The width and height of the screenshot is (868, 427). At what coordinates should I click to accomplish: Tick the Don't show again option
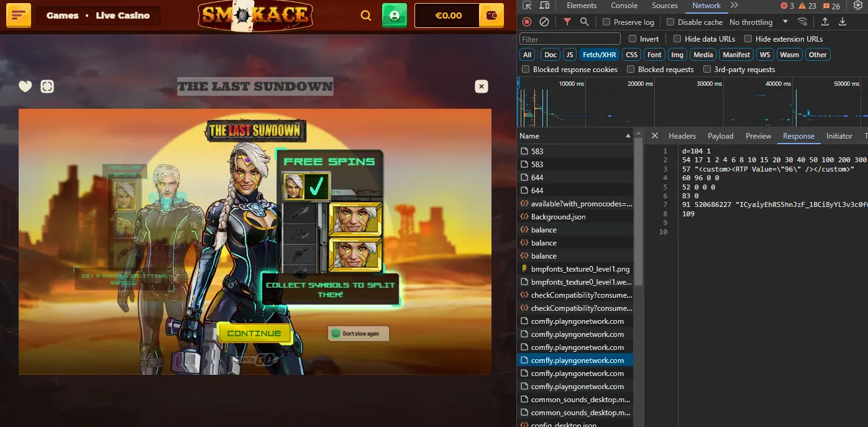click(x=336, y=334)
